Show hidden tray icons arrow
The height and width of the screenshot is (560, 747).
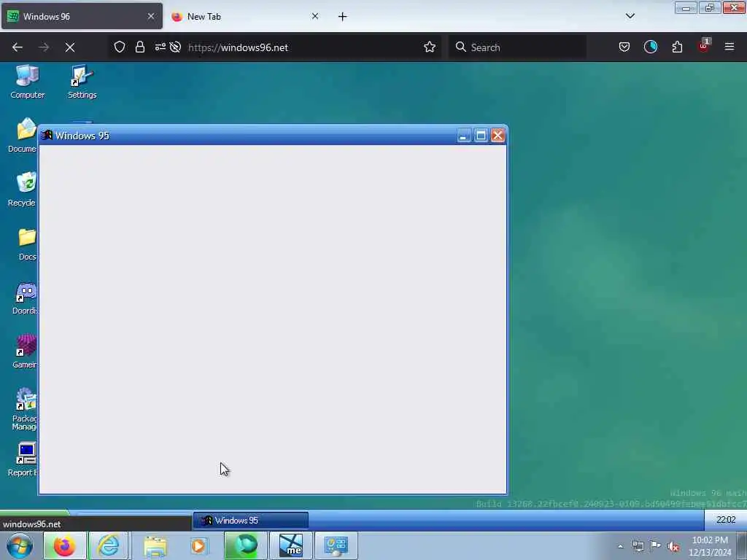[620, 546]
